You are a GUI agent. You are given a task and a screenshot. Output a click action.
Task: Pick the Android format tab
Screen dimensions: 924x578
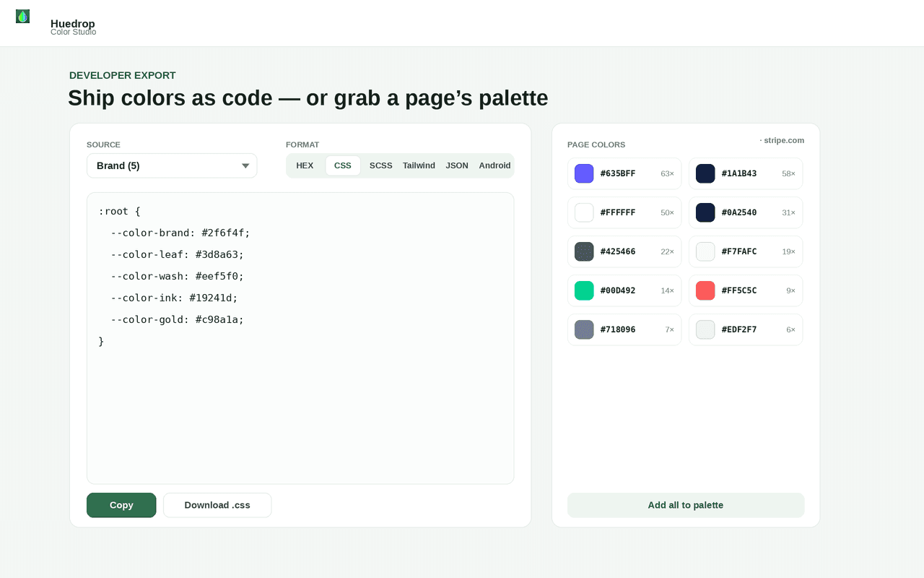click(494, 165)
